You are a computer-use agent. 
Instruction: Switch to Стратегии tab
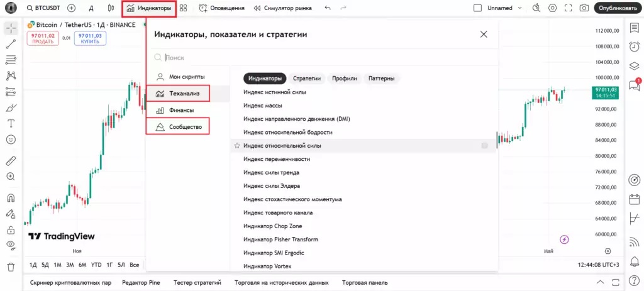click(307, 79)
